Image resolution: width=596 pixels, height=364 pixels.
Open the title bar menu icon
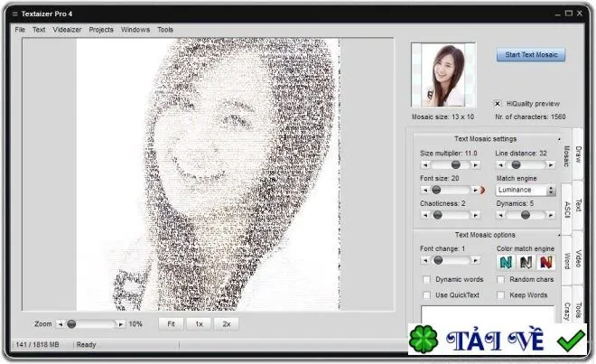14,14
